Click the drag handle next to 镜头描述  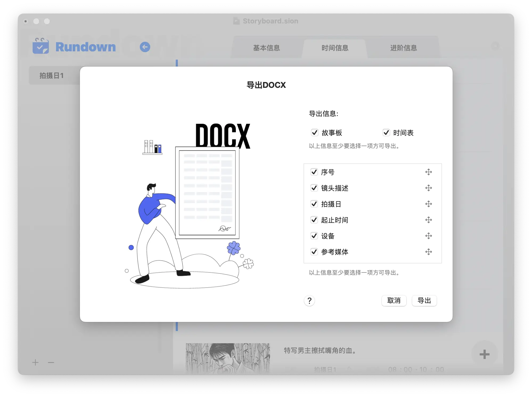click(x=429, y=188)
